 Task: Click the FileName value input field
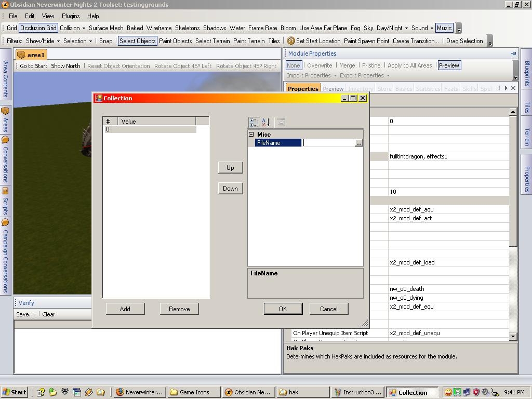[x=328, y=143]
